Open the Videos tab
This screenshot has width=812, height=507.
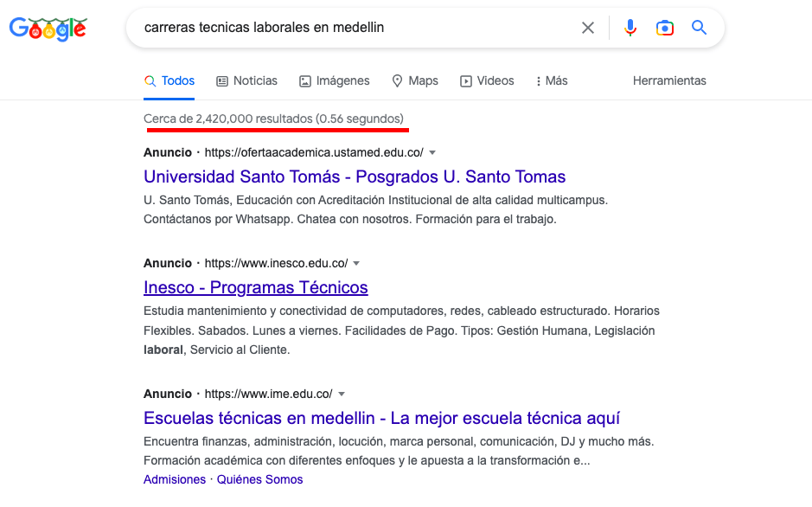(488, 80)
